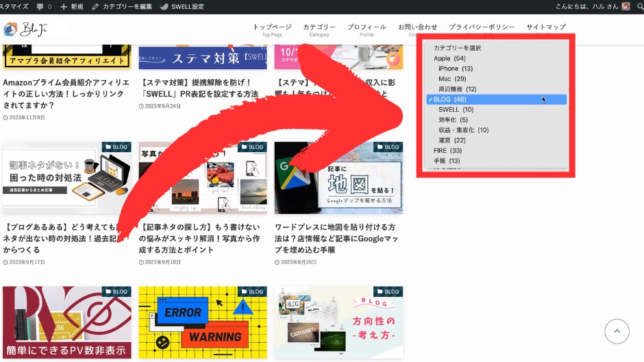Screen dimensions: 644x362
Task: Open the 【ステマ対策】提携解除を防げ article title
Action: point(199,88)
